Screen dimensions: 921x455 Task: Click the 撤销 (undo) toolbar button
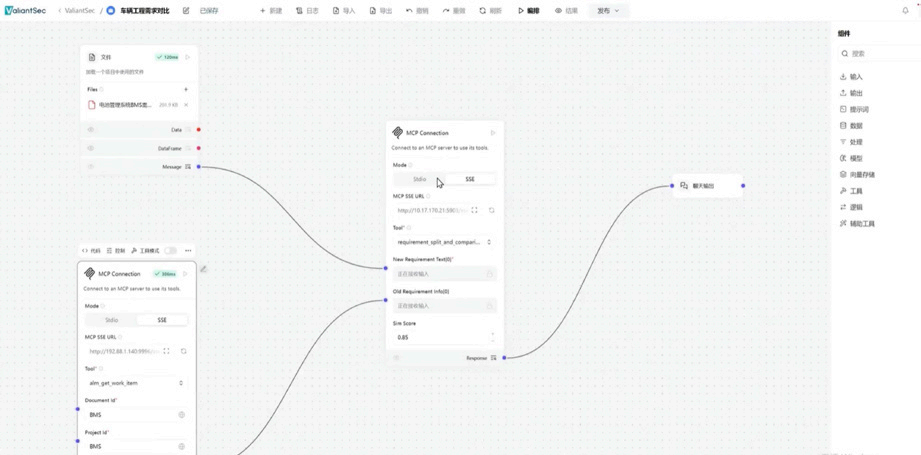tap(417, 11)
